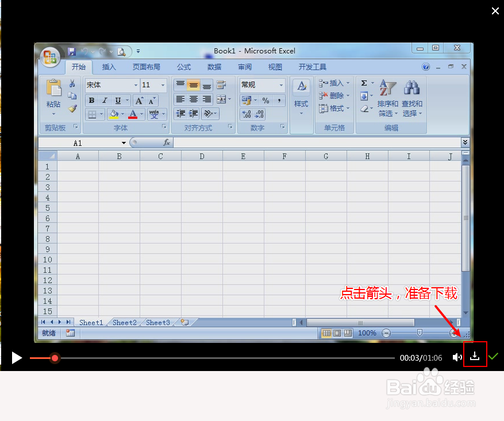
Task: Toggle Underline formatting
Action: pos(118,101)
